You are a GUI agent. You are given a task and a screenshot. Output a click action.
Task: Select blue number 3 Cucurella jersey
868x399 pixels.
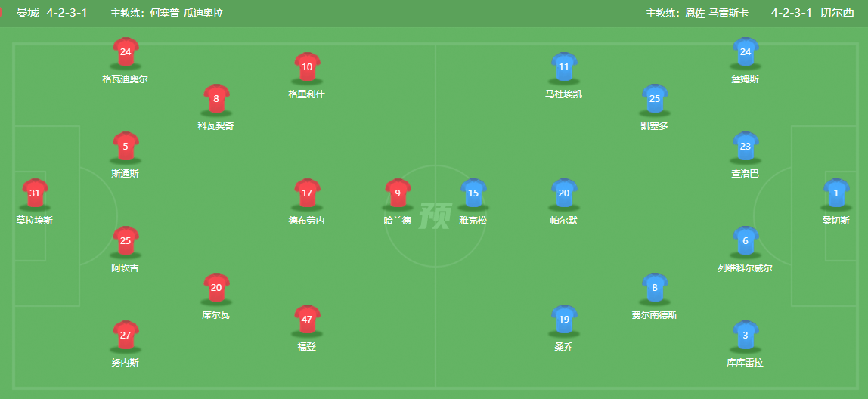click(x=745, y=336)
